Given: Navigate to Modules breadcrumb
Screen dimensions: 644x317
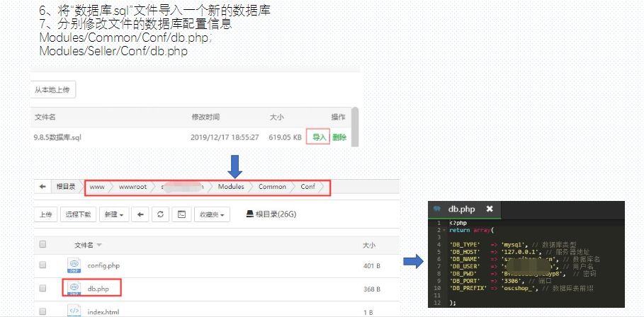Looking at the screenshot, I should pyautogui.click(x=231, y=187).
